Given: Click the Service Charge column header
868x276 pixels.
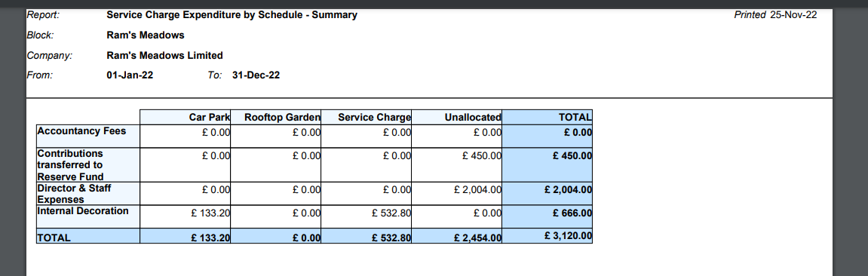Looking at the screenshot, I should tap(366, 117).
